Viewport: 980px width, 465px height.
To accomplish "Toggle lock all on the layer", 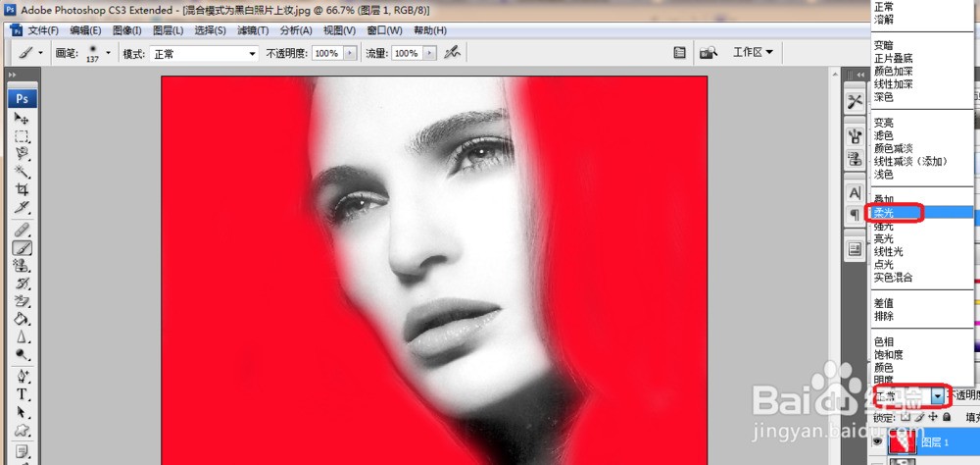I will (947, 417).
